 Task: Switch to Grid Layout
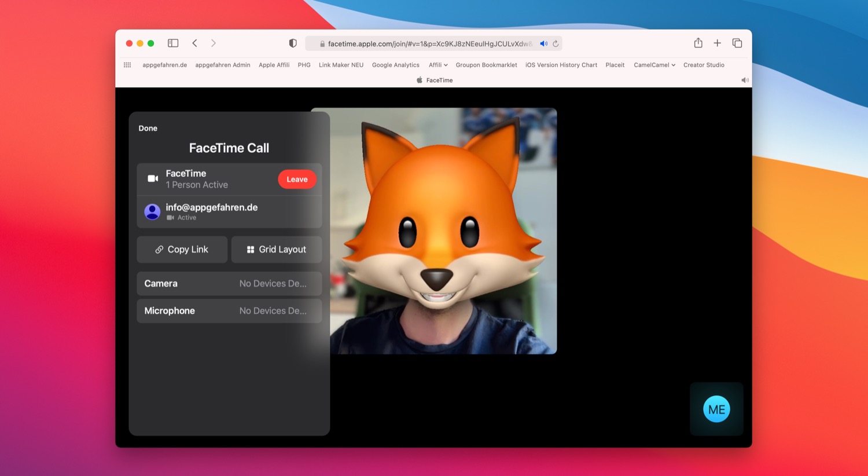tap(277, 250)
